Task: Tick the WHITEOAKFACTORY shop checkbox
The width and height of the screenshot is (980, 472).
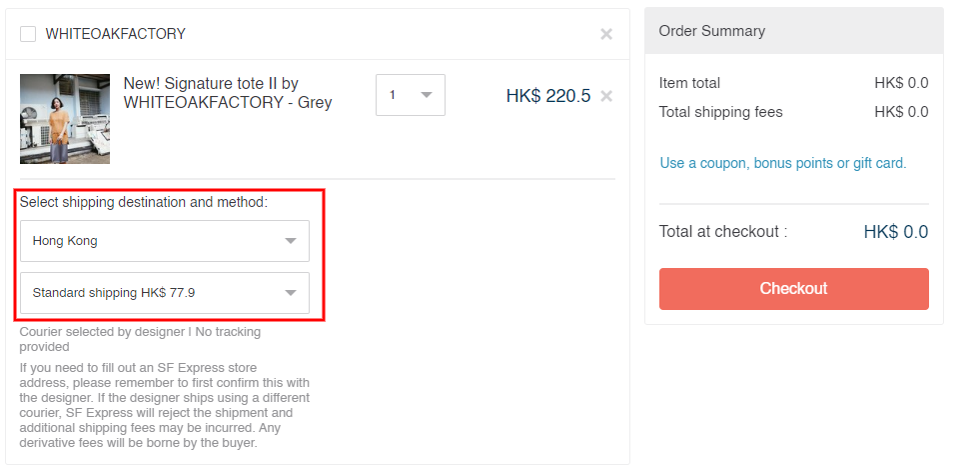Action: [28, 34]
